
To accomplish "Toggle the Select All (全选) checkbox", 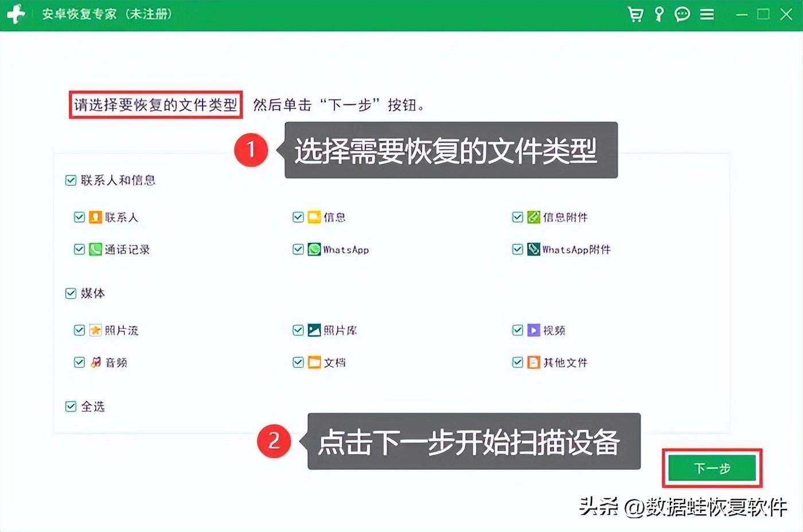I will tap(71, 406).
